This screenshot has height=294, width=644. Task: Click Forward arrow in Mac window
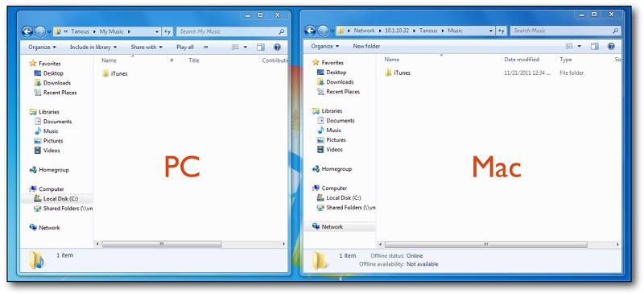coord(323,31)
